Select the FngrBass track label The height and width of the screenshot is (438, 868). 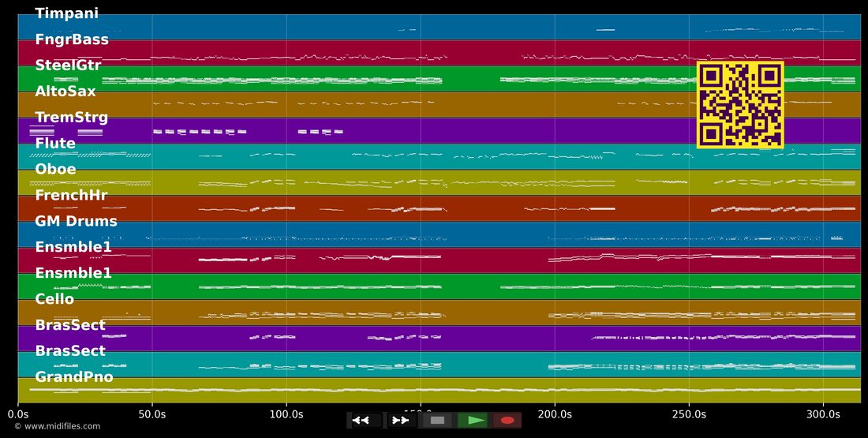pyautogui.click(x=71, y=39)
